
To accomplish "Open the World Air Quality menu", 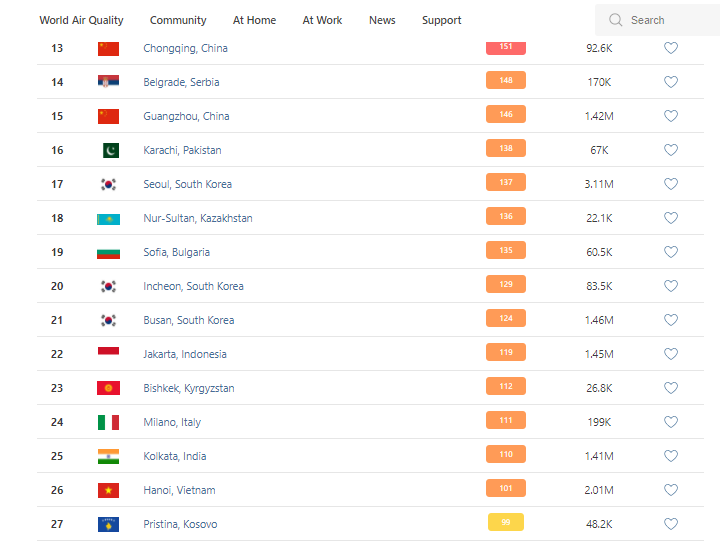I will click(x=82, y=20).
